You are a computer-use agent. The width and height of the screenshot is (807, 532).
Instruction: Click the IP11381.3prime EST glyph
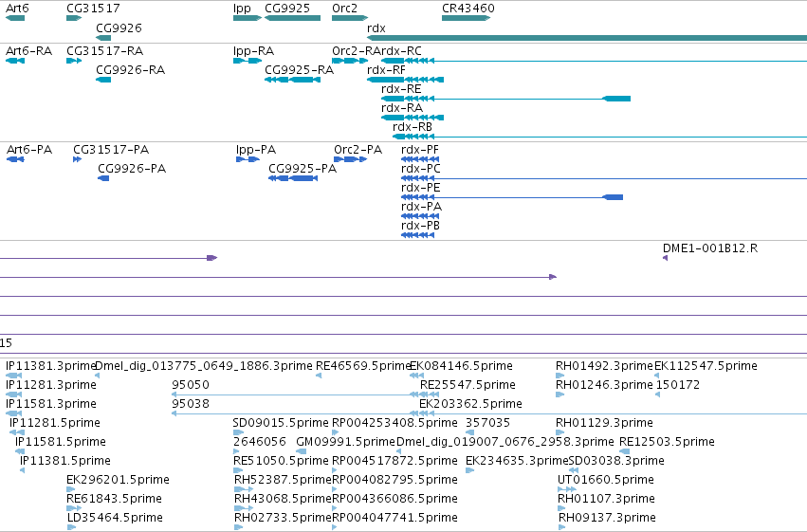14,376
